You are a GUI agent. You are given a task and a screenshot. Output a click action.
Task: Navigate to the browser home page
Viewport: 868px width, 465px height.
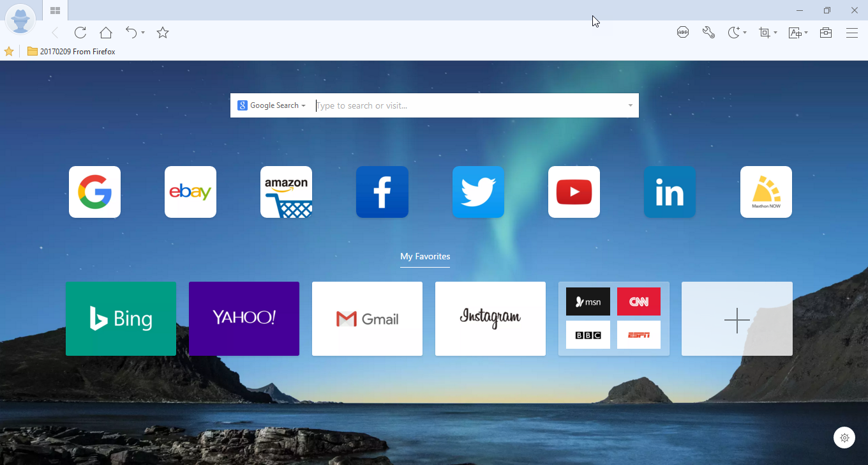pyautogui.click(x=105, y=32)
